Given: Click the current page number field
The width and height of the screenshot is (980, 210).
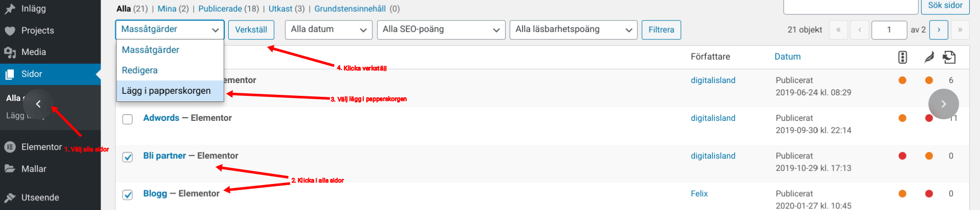Looking at the screenshot, I should [x=889, y=30].
